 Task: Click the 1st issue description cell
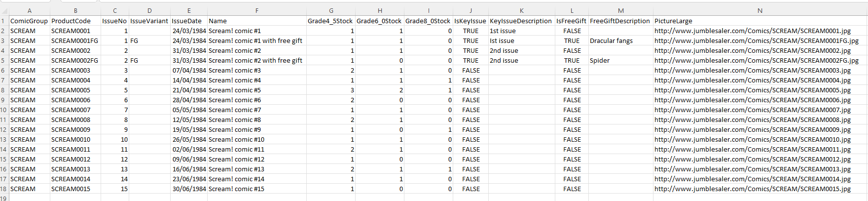(x=522, y=31)
